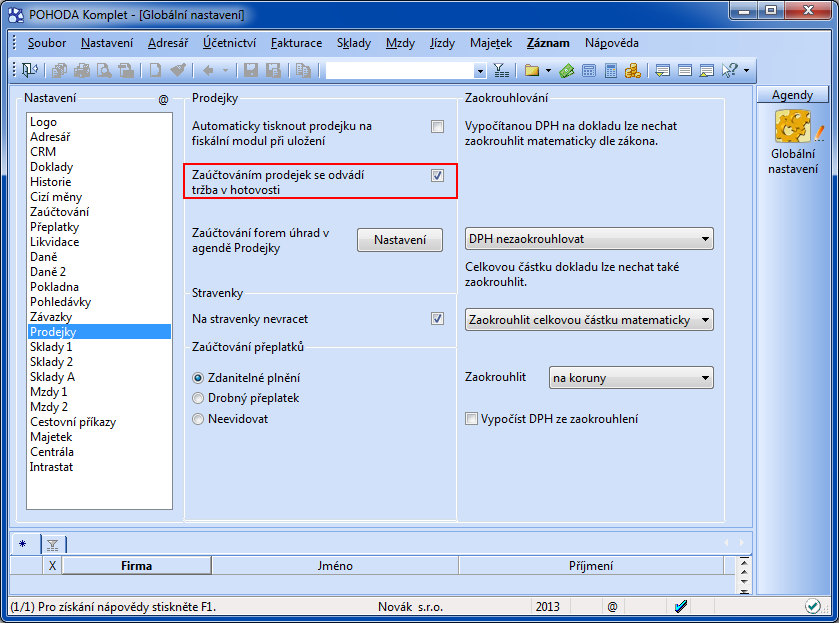
Task: Open the yellow folder icon in toolbar
Action: point(532,70)
